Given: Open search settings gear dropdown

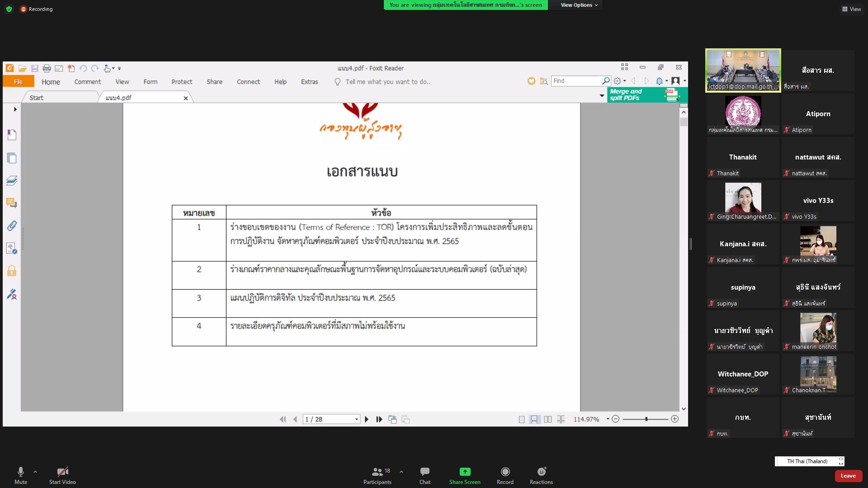Looking at the screenshot, I should pos(619,81).
